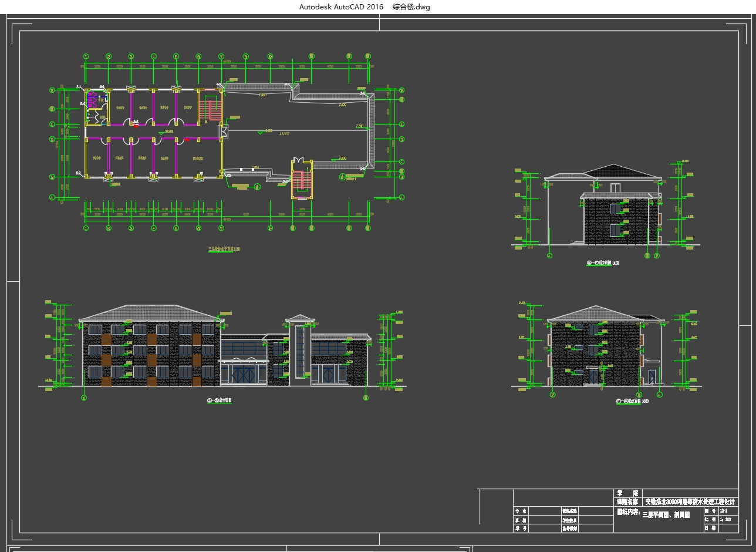This screenshot has width=756, height=552.
Task: Click the 课题名称 label in title block
Action: pos(627,502)
